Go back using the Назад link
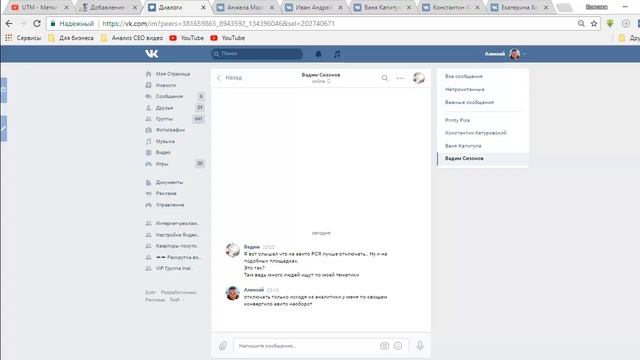Viewport: 640px width, 360px height. (229, 78)
